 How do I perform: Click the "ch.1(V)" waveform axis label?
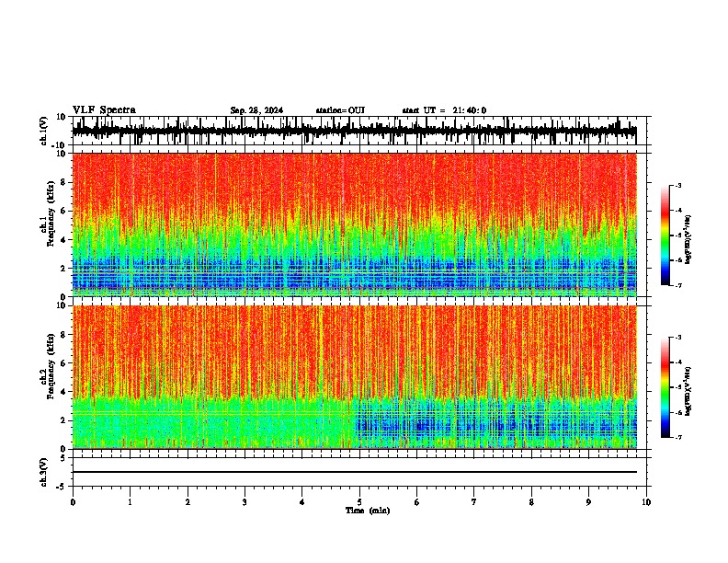[44, 131]
